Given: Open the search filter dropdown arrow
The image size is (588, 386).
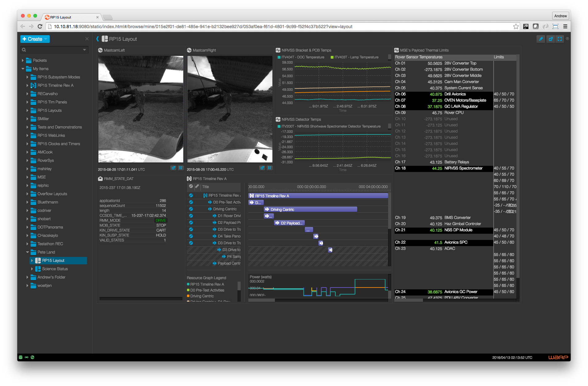Looking at the screenshot, I should click(x=85, y=50).
